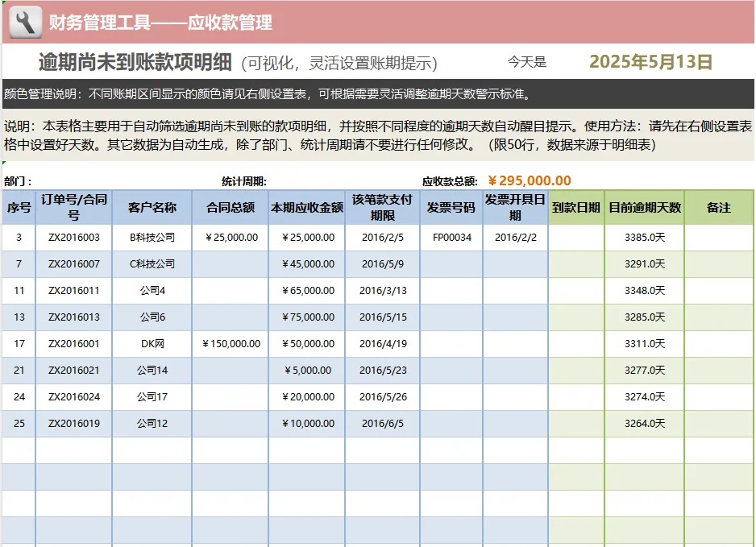Select receivable amount ¥45,000.00
The image size is (756, 547).
(x=308, y=264)
